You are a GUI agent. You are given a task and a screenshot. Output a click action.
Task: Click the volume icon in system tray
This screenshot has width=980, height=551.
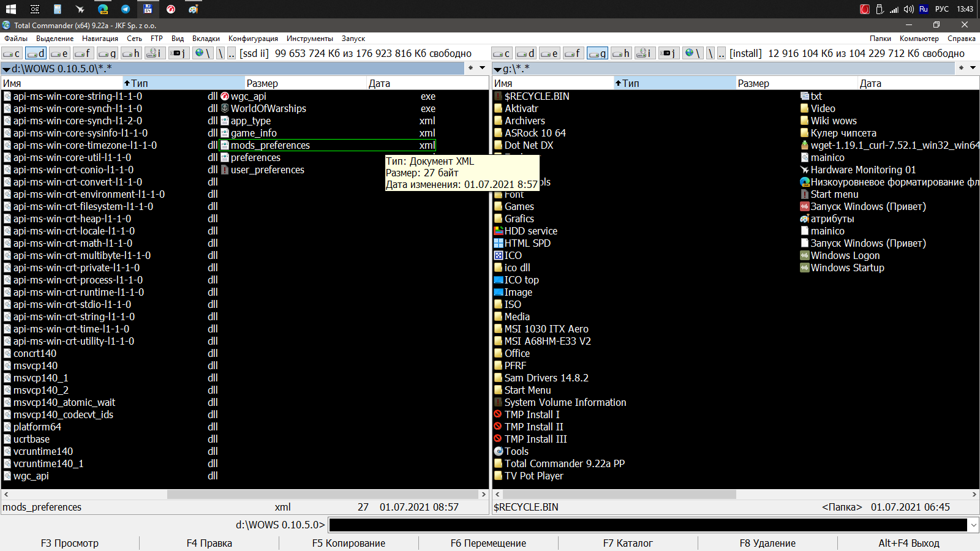(x=908, y=9)
